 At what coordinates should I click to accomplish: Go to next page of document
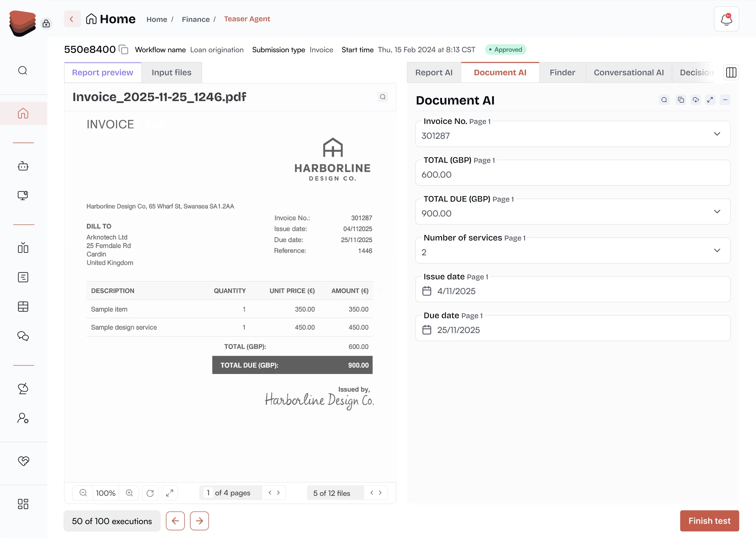(278, 493)
